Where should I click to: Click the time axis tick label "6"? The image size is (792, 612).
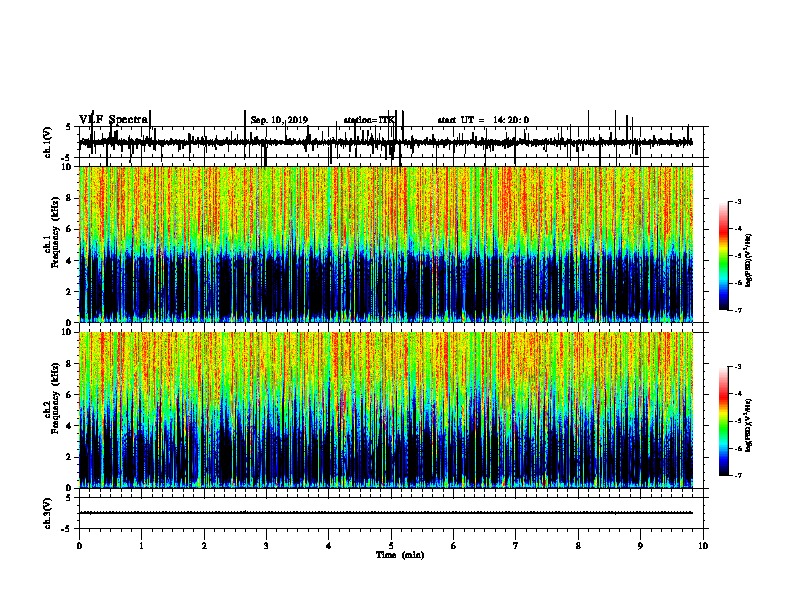point(454,546)
